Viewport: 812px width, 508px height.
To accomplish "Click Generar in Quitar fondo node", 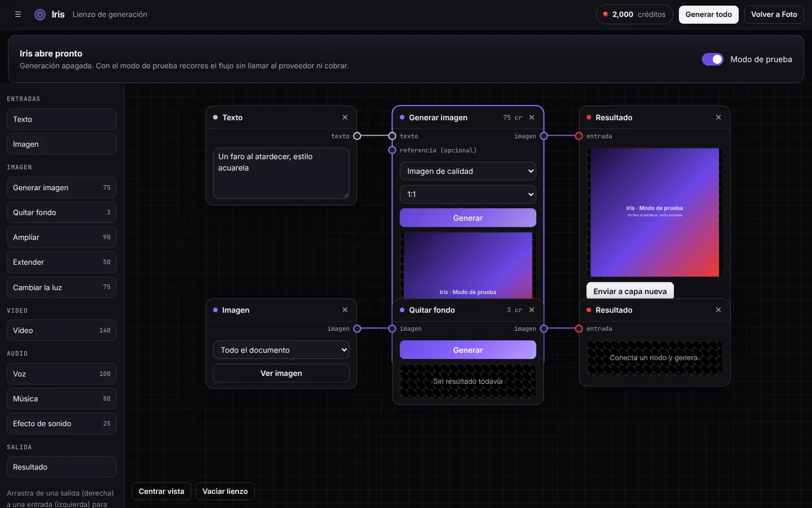I will click(x=468, y=350).
